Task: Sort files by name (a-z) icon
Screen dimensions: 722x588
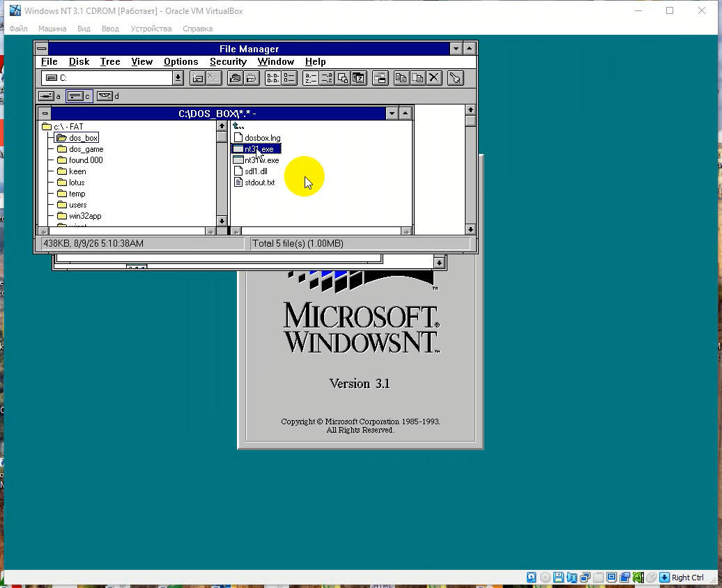Action: [310, 78]
